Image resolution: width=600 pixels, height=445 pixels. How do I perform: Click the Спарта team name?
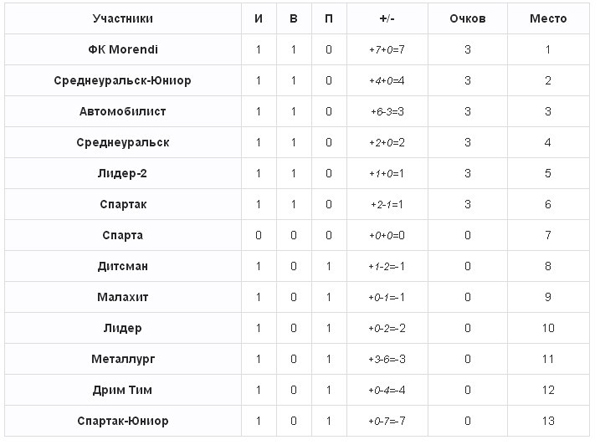click(x=122, y=236)
